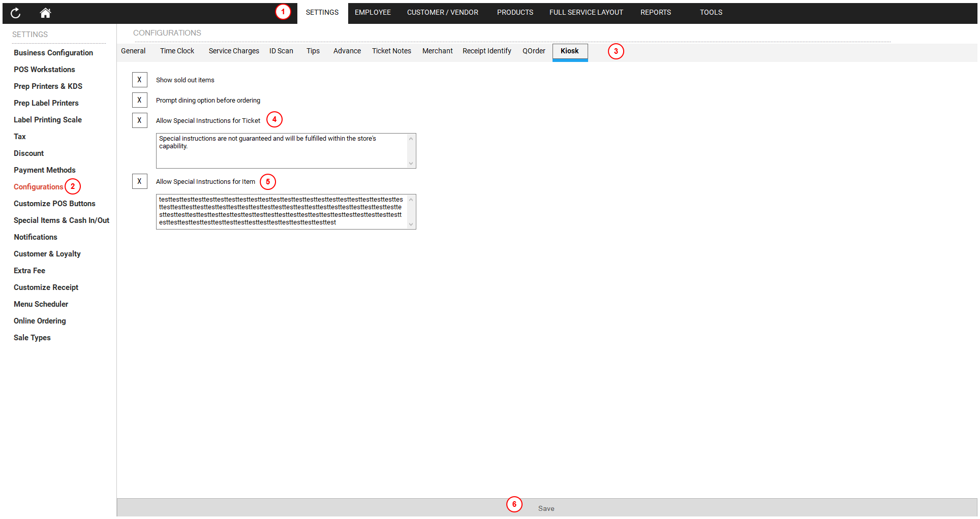Switch to the Service Charges tab
Screen dimensions: 980x519
[234, 51]
